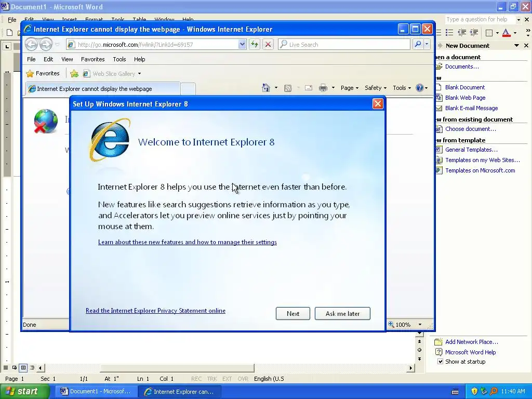This screenshot has width=532, height=399.
Task: Click the Next button in setup dialog
Action: (293, 313)
